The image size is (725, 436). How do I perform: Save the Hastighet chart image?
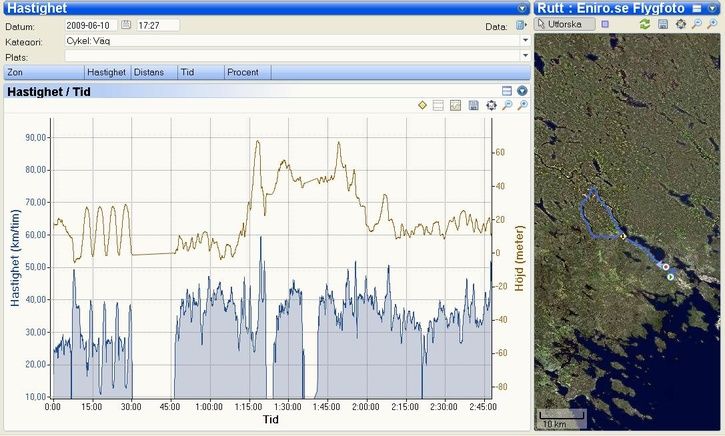pyautogui.click(x=473, y=105)
